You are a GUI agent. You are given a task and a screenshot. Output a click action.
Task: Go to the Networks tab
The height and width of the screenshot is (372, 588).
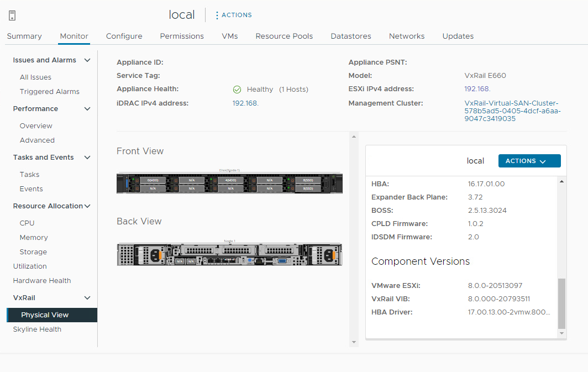[x=407, y=36]
